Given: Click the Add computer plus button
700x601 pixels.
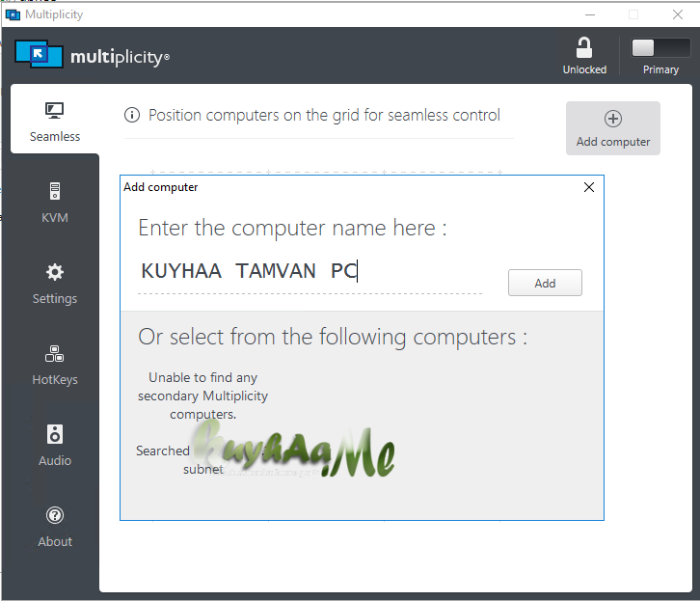Looking at the screenshot, I should click(x=613, y=128).
